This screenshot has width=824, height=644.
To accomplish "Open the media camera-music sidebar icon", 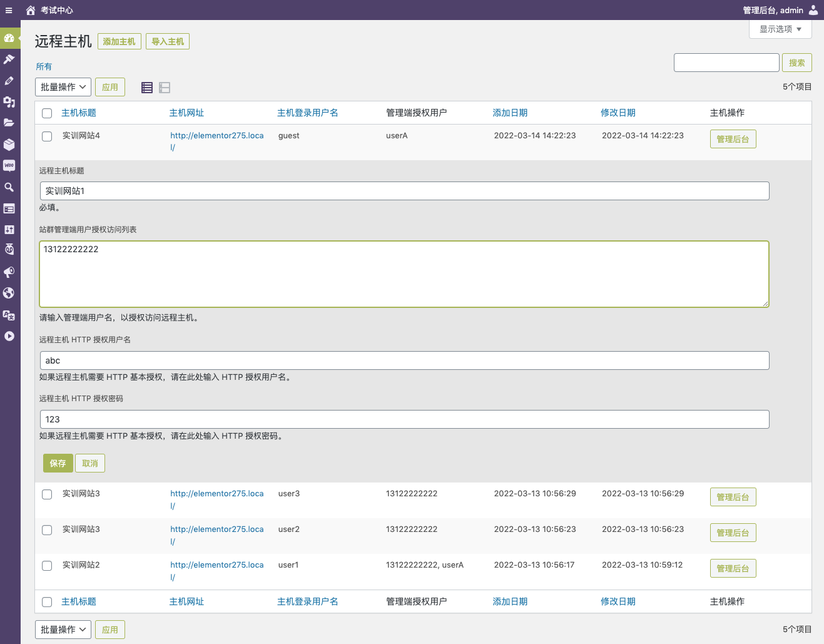I will pos(9,102).
